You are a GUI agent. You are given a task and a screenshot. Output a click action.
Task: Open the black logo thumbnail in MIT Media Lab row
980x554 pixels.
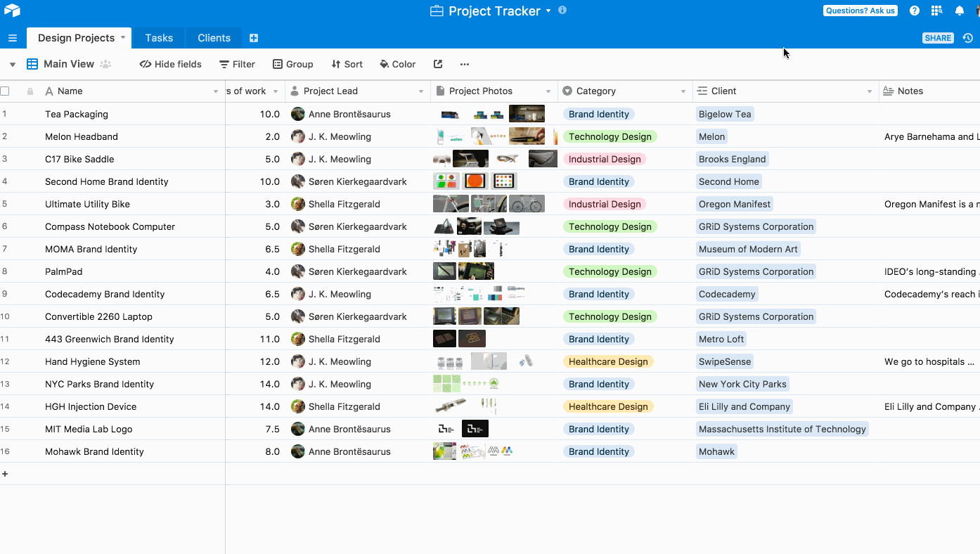pyautogui.click(x=475, y=429)
